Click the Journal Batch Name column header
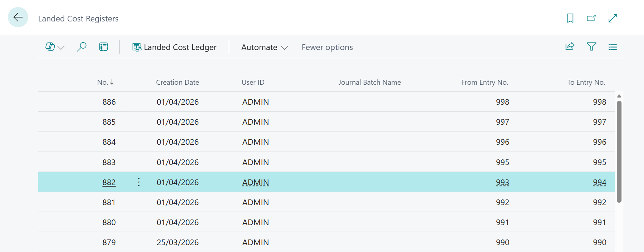The height and width of the screenshot is (252, 644). [x=369, y=82]
